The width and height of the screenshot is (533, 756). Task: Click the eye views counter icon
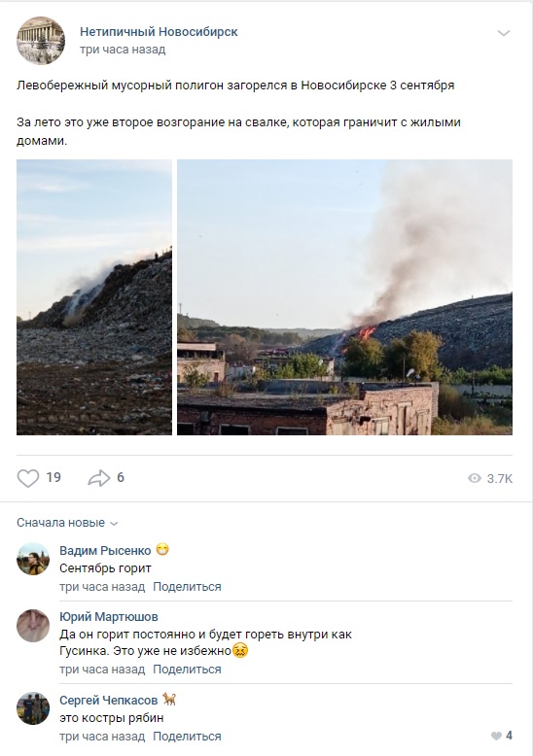tap(475, 478)
